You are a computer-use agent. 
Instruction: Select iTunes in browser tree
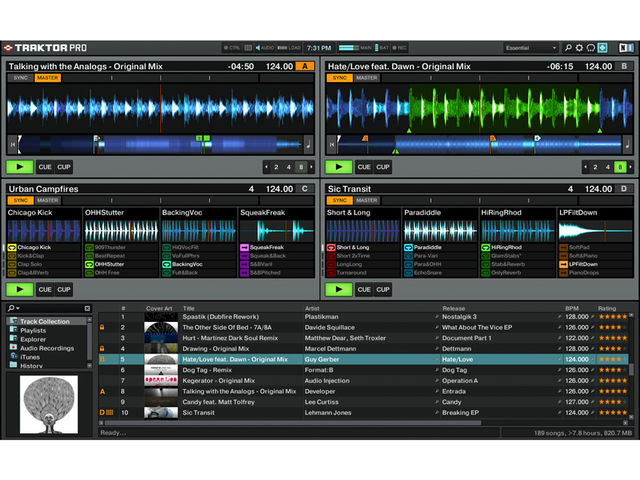(30, 357)
